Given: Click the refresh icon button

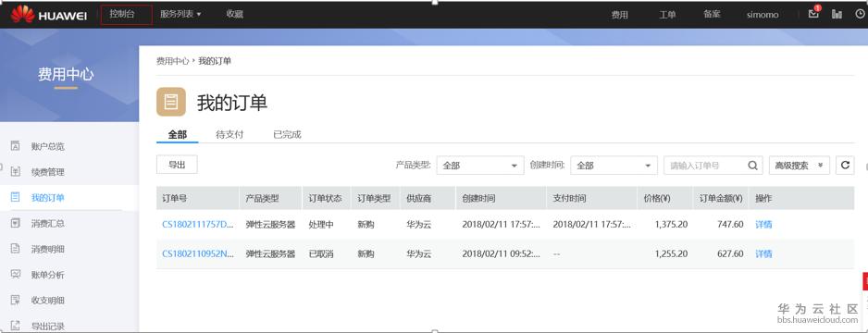Looking at the screenshot, I should pyautogui.click(x=845, y=165).
